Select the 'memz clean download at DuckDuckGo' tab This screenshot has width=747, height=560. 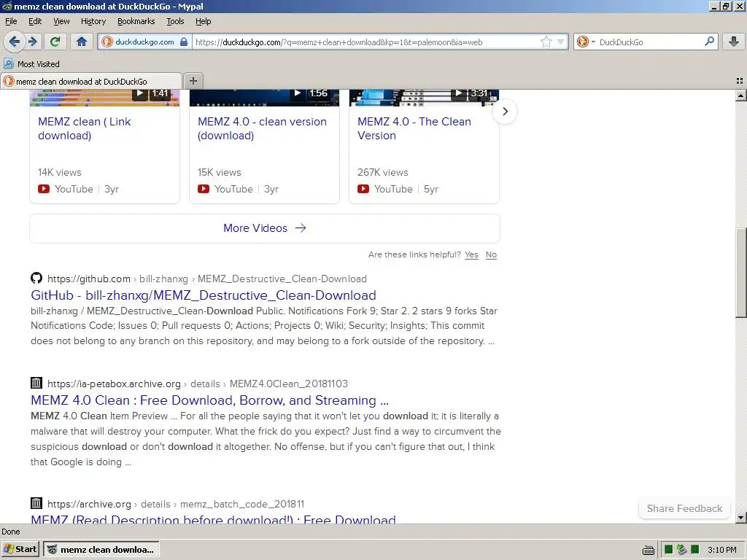point(90,82)
